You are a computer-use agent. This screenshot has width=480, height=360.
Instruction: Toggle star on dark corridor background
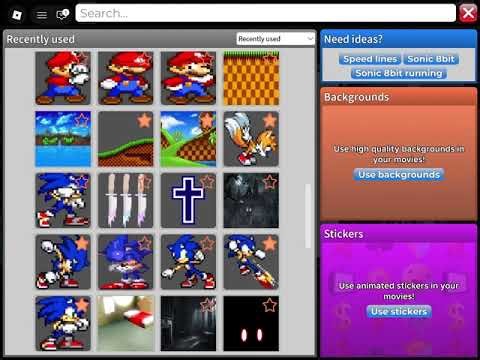207,305
